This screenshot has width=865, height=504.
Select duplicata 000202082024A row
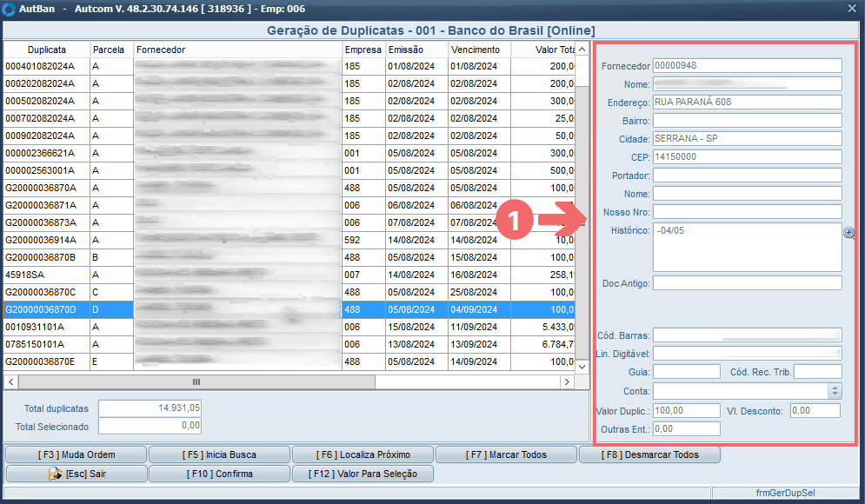289,83
